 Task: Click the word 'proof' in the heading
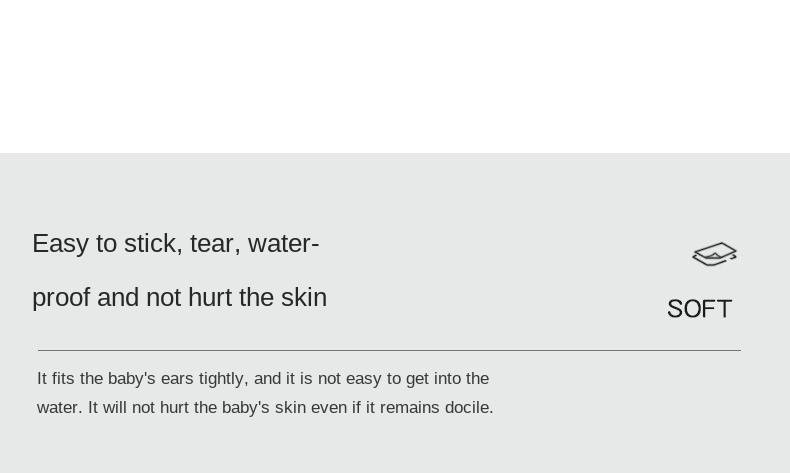click(x=61, y=297)
